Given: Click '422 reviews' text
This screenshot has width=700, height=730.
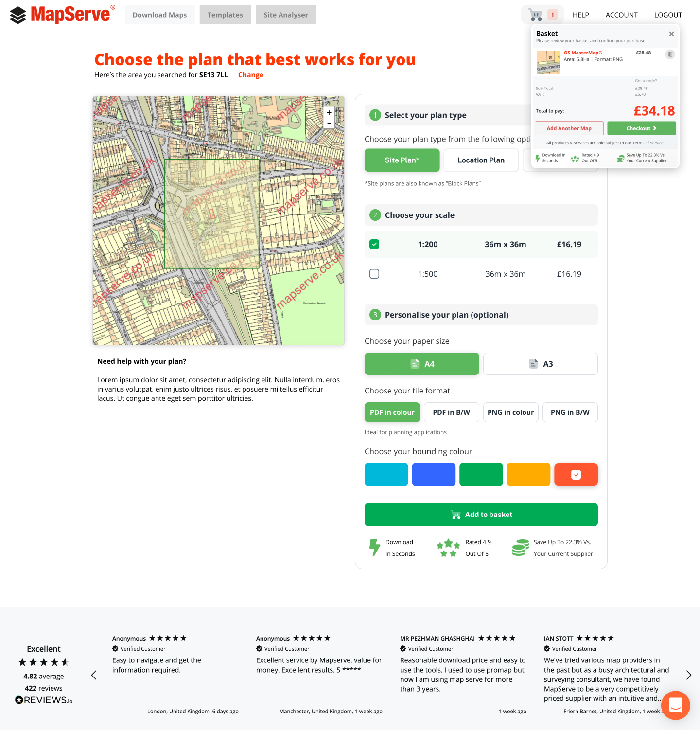Looking at the screenshot, I should pos(44,688).
